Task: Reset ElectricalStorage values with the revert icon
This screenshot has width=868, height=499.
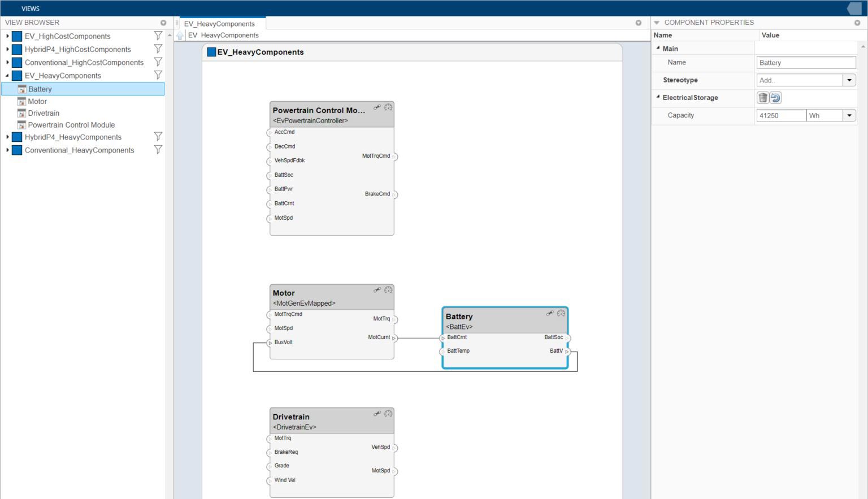Action: tap(775, 97)
